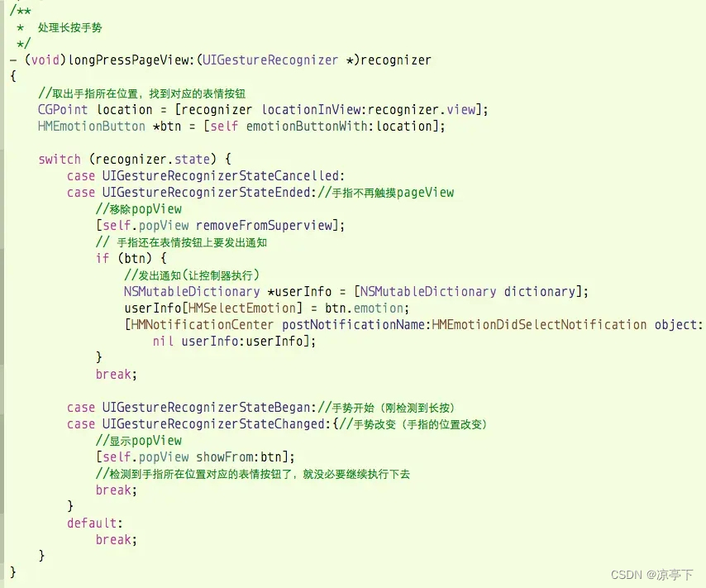Place cursor on CGPoint location line
706x588 pixels.
pos(263,109)
